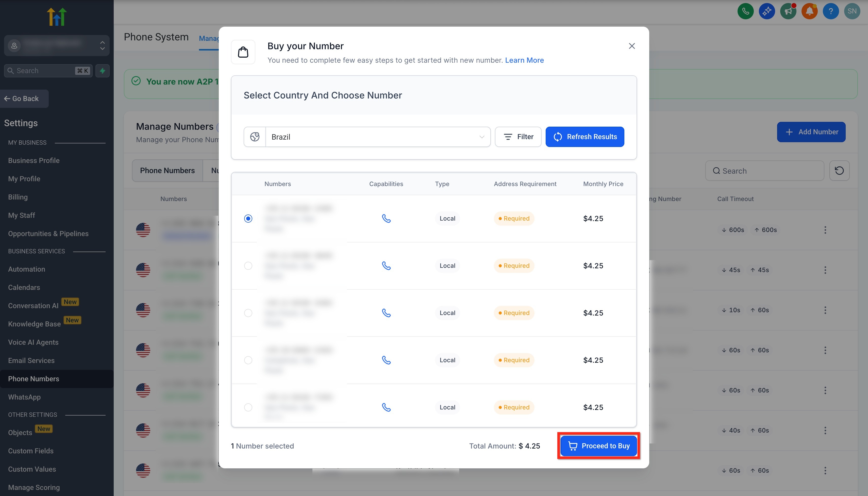Switch to the Phone Numbers tab

[x=167, y=171]
